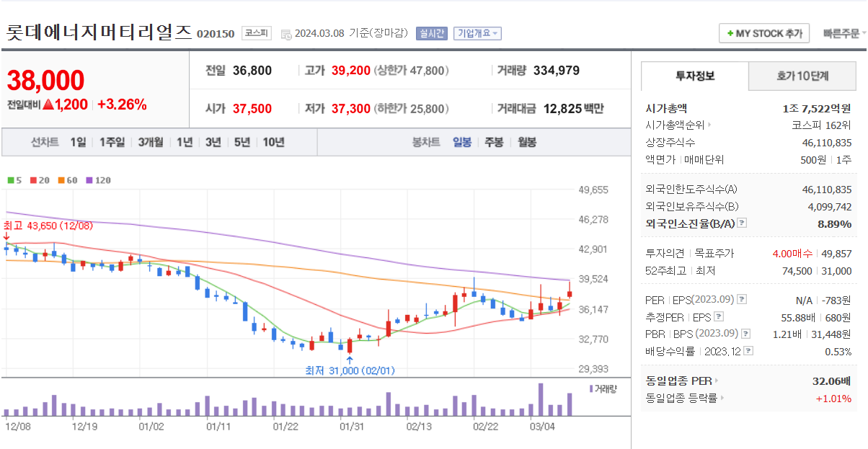Click 코스피 162위 ranking value

tap(821, 125)
